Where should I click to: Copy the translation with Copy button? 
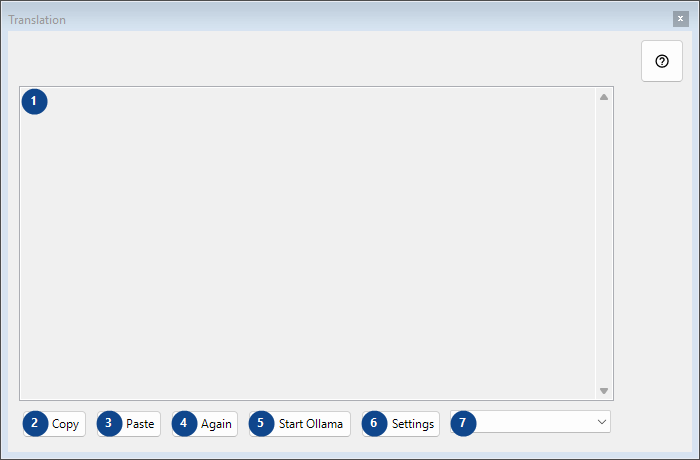point(54,424)
